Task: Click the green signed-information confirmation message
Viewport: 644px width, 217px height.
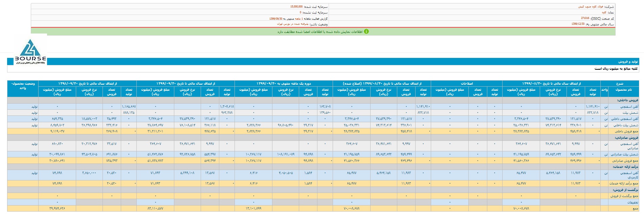Action: 320,32
